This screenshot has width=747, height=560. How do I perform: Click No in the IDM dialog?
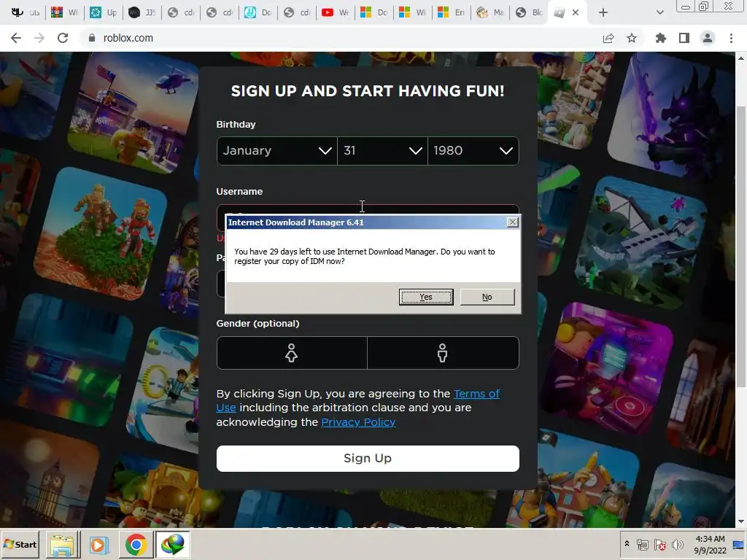coord(487,297)
